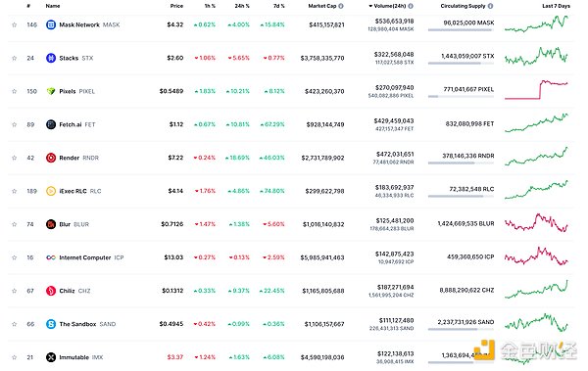Toggle watchlist star for Blur
The image size is (588, 371).
[15, 224]
